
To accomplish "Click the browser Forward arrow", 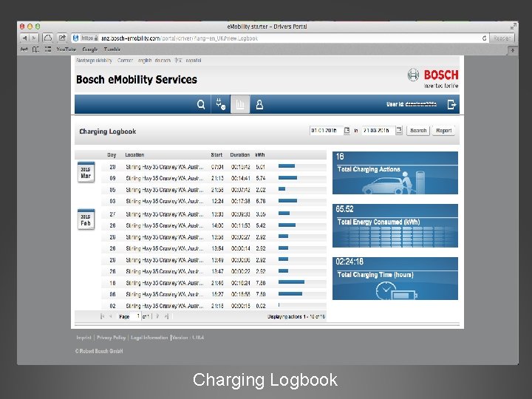I will tap(34, 38).
